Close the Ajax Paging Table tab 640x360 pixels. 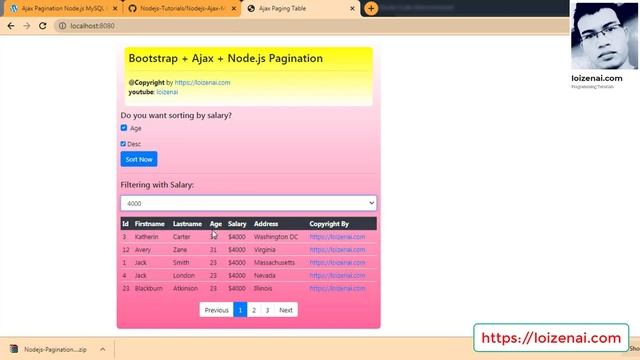[x=352, y=8]
